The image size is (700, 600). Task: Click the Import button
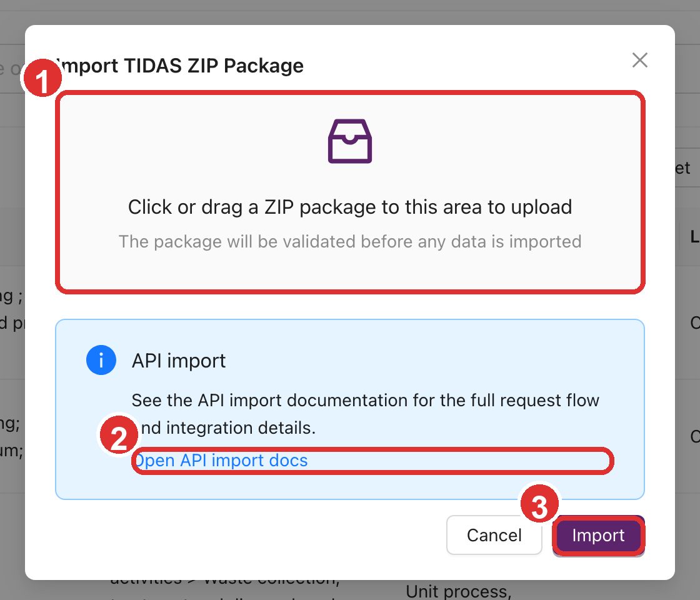598,535
